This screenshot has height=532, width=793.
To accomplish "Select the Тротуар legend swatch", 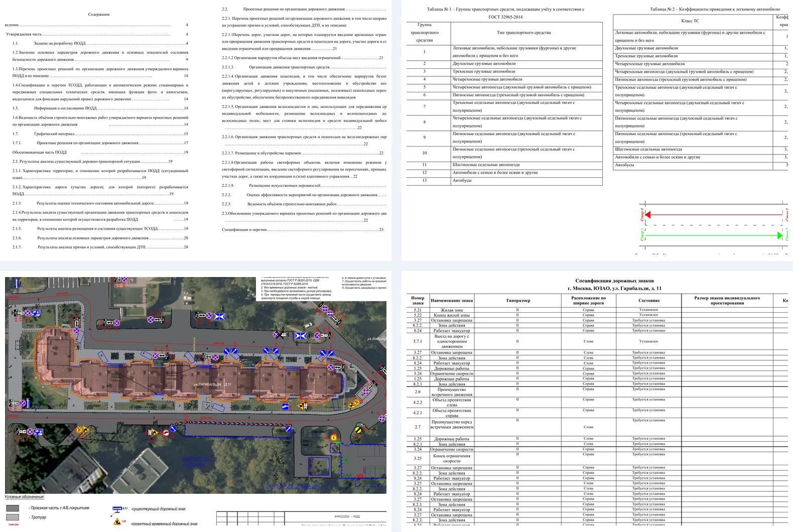I will coord(13,517).
